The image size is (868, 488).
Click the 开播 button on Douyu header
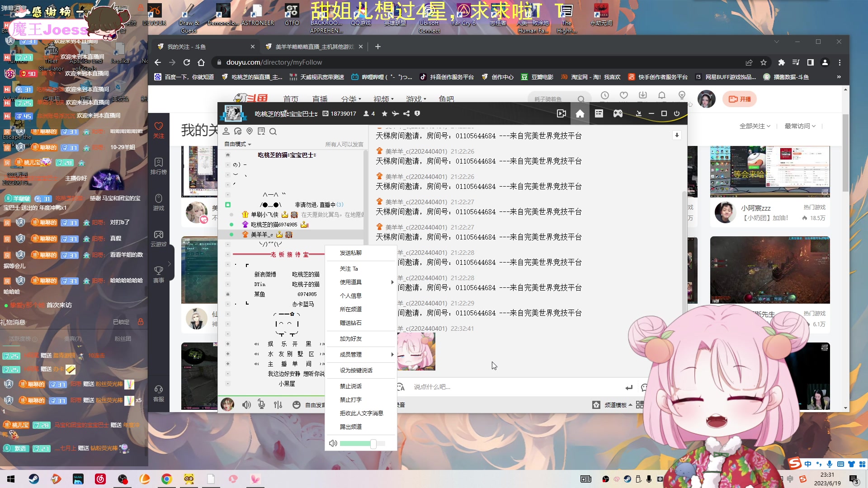click(x=740, y=99)
